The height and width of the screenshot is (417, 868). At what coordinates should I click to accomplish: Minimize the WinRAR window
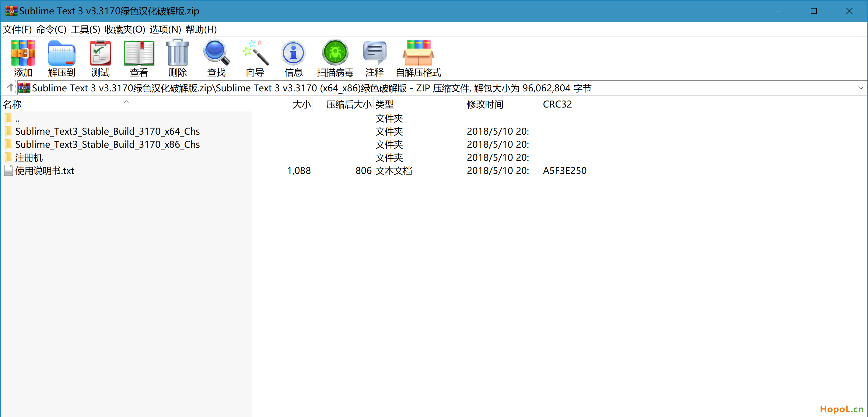[x=779, y=11]
